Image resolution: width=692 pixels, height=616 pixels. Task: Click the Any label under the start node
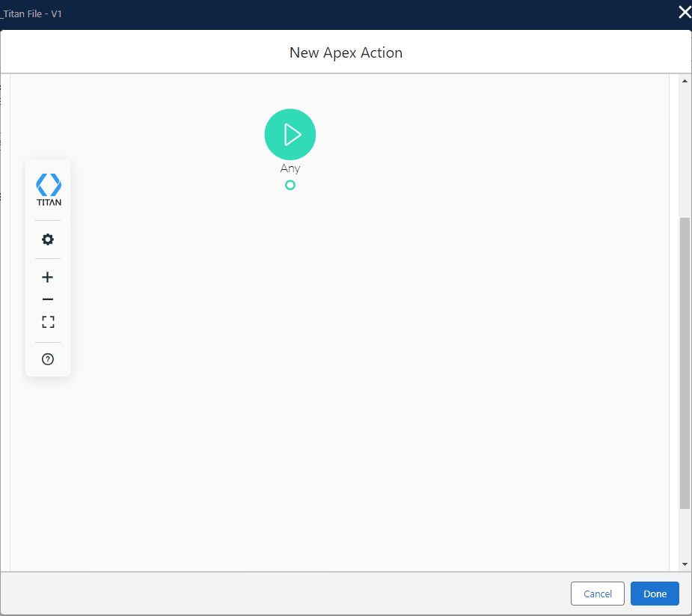pos(290,168)
